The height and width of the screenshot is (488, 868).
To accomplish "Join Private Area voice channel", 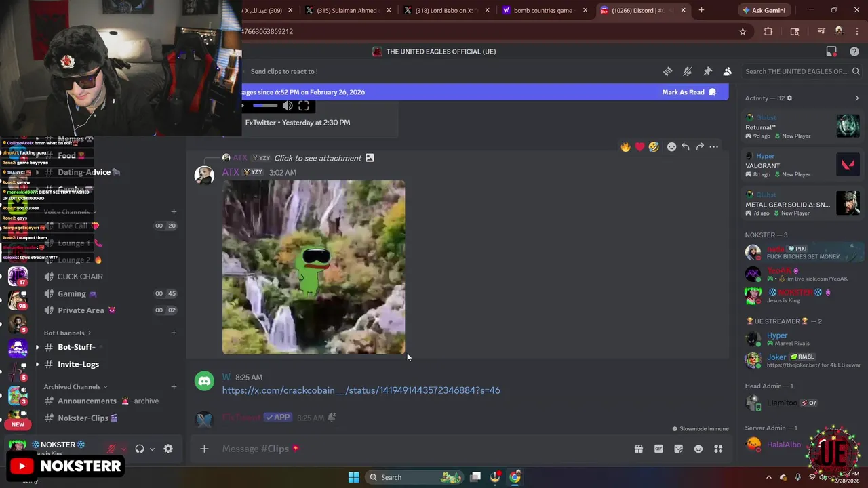I will click(x=110, y=310).
